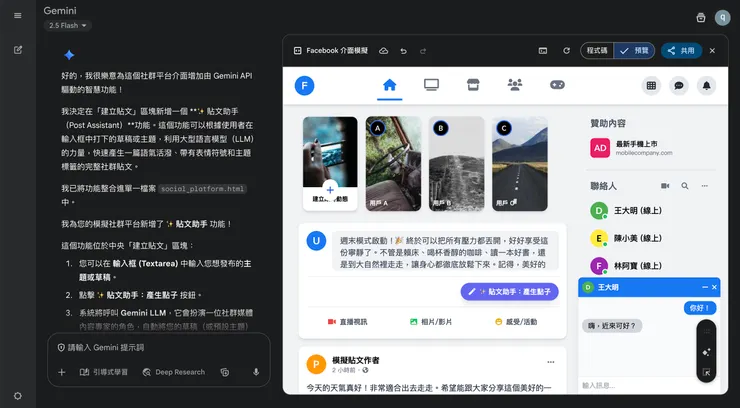Switch to the 預覽 preview view
Viewport: 740px width, 408px height.
[634, 50]
